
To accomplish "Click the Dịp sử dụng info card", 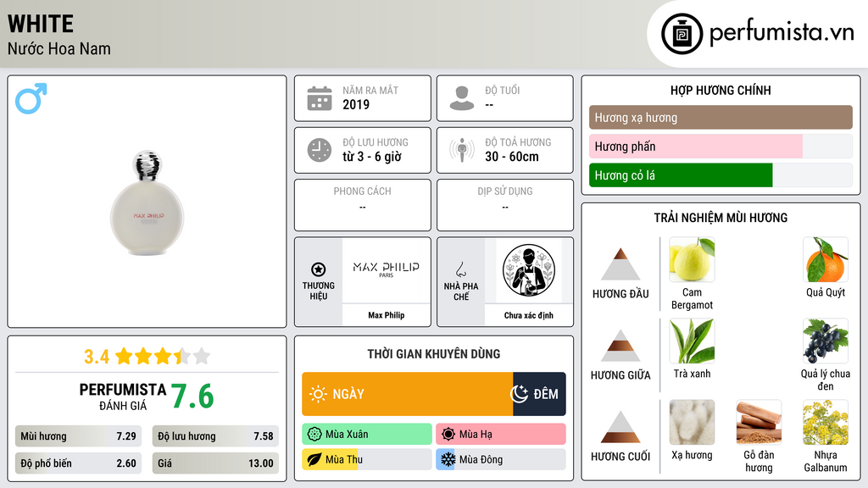I will pyautogui.click(x=505, y=205).
